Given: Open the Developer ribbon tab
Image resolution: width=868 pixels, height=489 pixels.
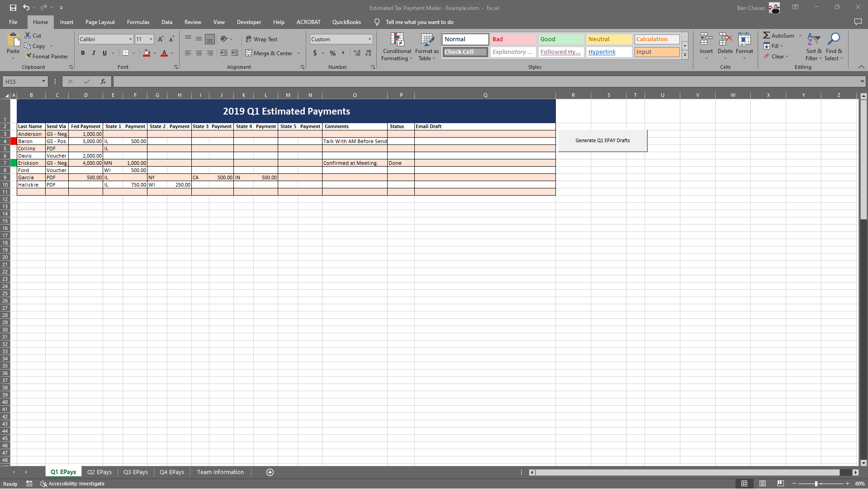Looking at the screenshot, I should [x=249, y=22].
